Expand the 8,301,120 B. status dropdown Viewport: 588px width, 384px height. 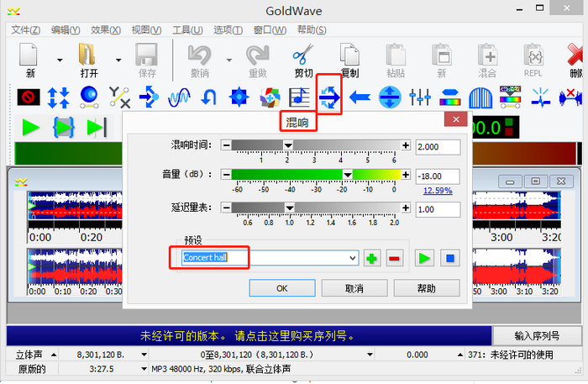click(x=144, y=355)
